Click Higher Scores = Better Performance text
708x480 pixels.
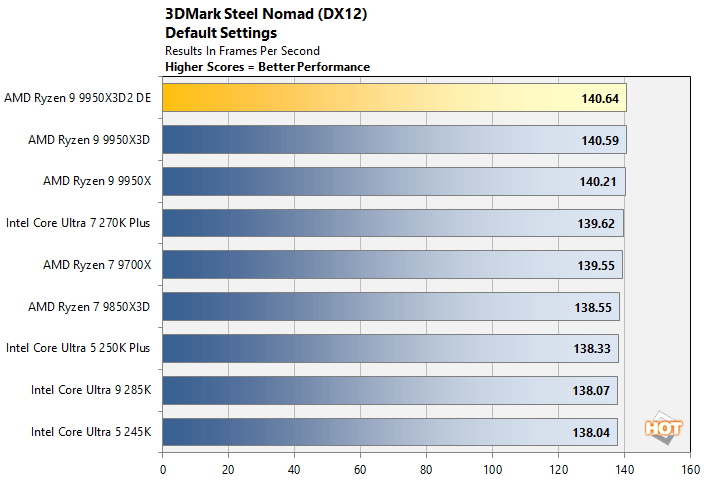point(267,67)
